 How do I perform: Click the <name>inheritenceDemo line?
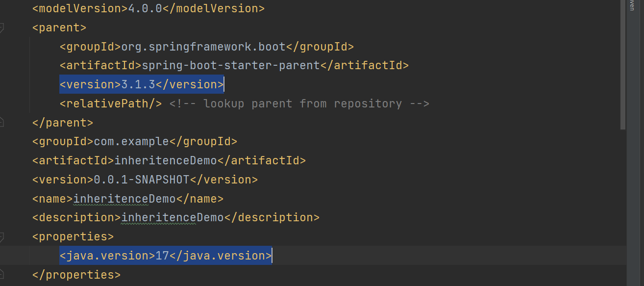(x=128, y=199)
